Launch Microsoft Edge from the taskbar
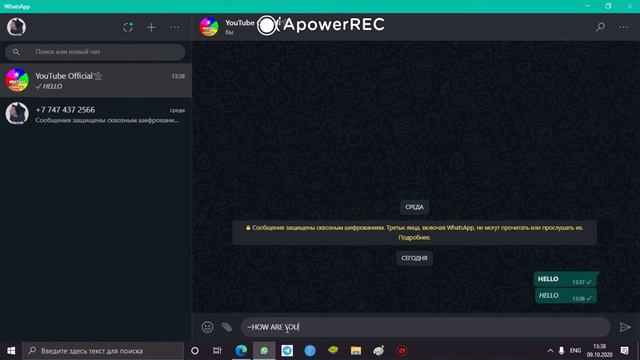Screen dimensions: 640x360 coord(241,351)
